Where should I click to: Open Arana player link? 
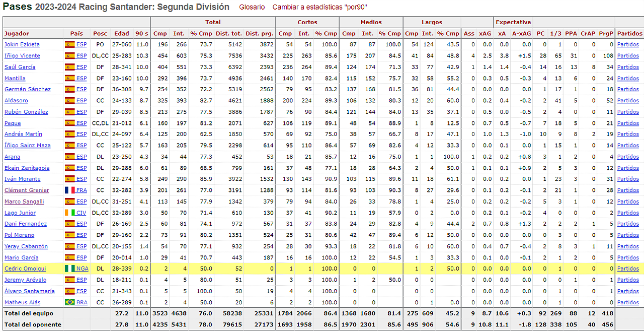(12, 157)
